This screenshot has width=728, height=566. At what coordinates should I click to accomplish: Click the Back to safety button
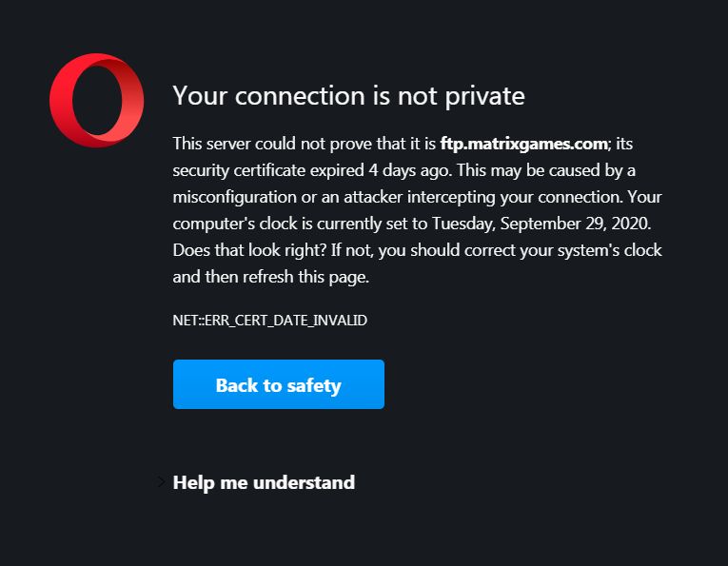[278, 384]
